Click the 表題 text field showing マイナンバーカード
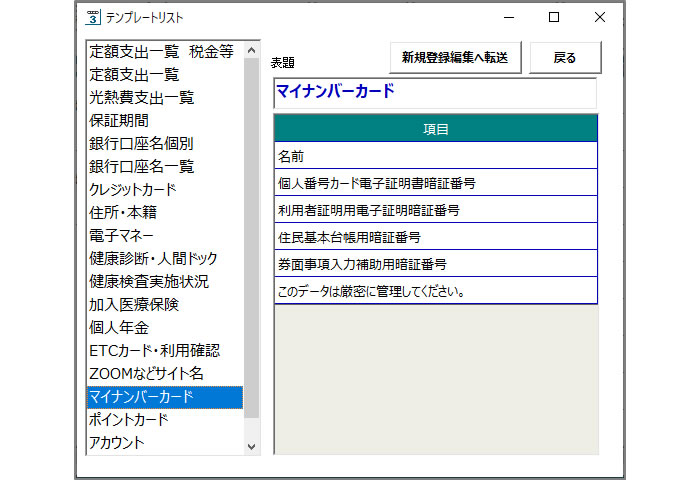Viewport: 700px width, 480px height. tap(435, 93)
